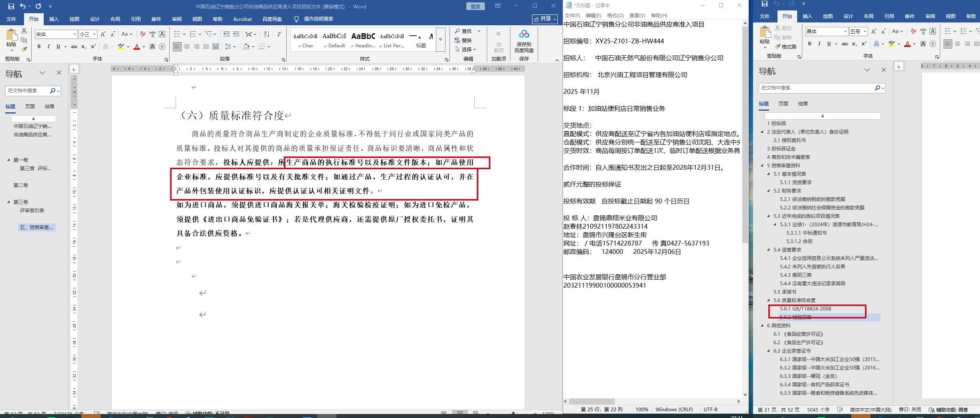Open Notepad's 格式(O) menu
Screen dimensions: 980x418
click(x=615, y=15)
